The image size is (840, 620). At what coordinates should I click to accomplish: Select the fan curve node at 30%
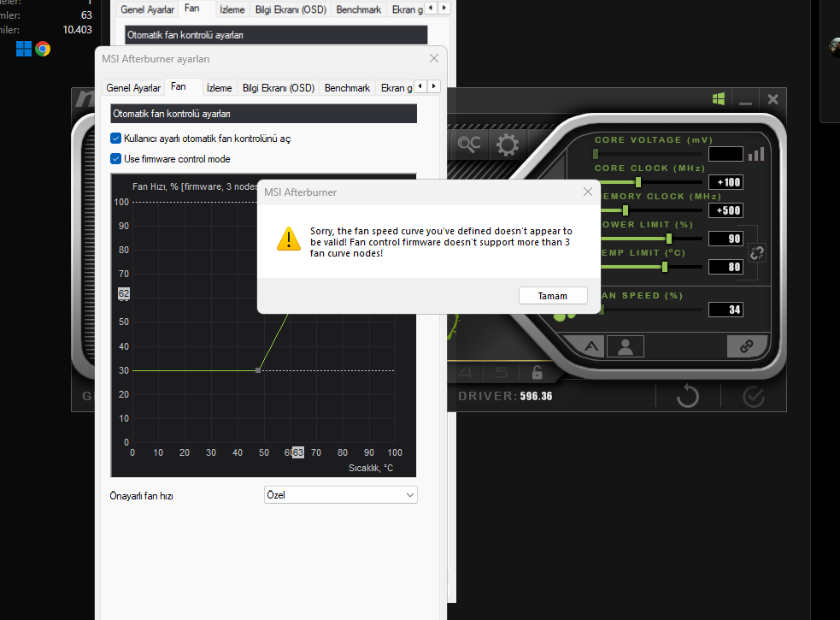coord(258,370)
